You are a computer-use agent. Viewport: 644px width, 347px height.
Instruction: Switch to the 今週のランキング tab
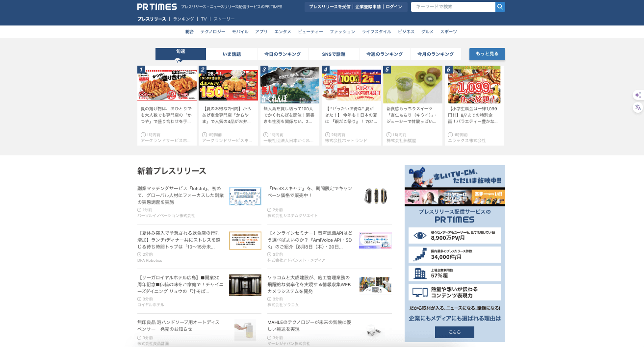point(385,54)
